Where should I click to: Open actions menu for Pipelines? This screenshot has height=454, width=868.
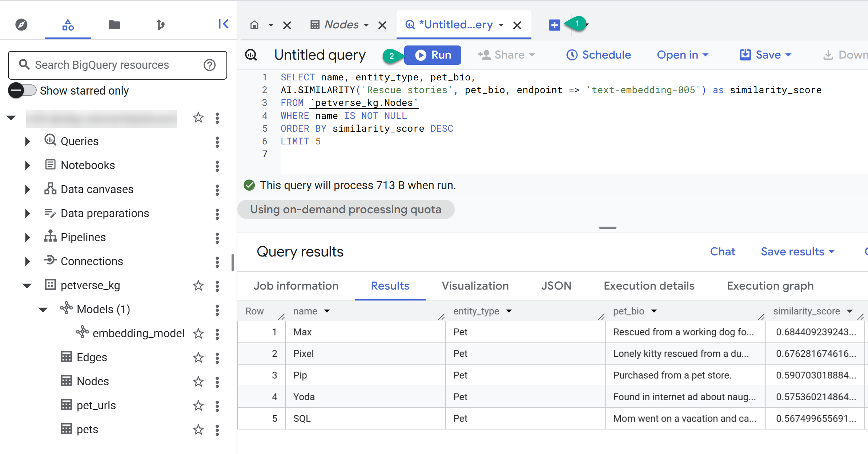coord(217,238)
